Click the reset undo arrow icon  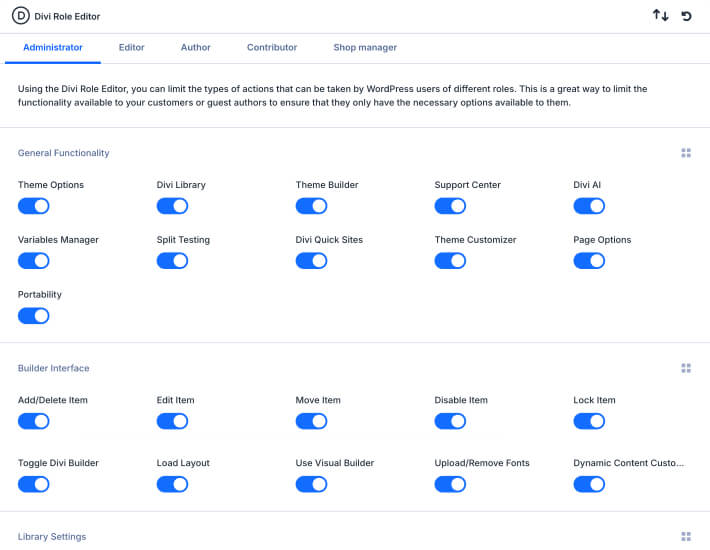click(687, 16)
